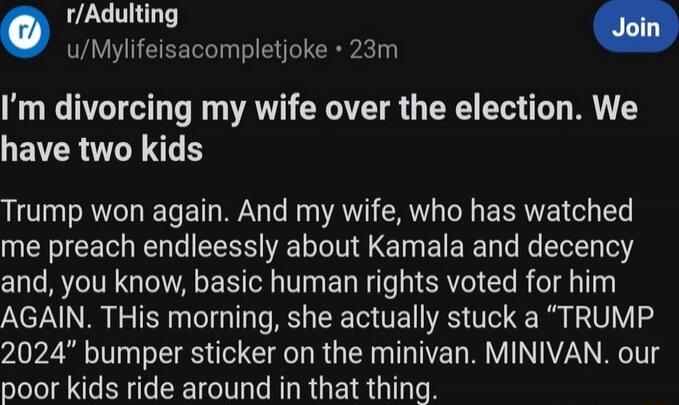Image resolution: width=679 pixels, height=405 pixels.
Task: Select the all-caps word "MINIVAN."
Action: tap(547, 353)
